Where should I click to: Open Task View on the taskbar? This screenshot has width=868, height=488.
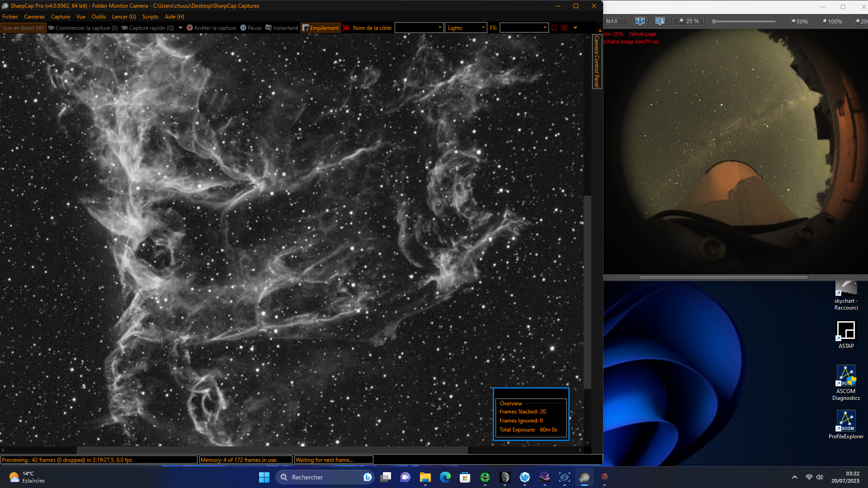point(386,477)
